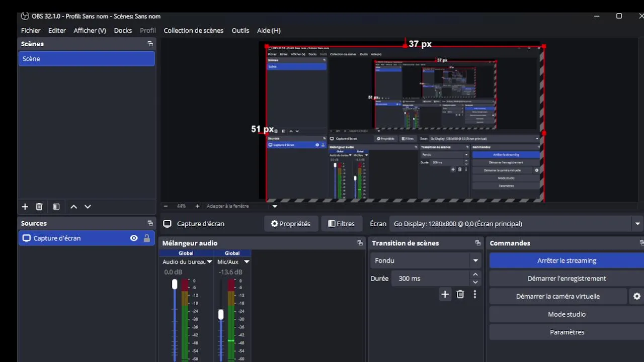Open the Adapter à la fenêtre scaling dropdown
Viewport: 644px width, 362px height.
[x=275, y=206]
